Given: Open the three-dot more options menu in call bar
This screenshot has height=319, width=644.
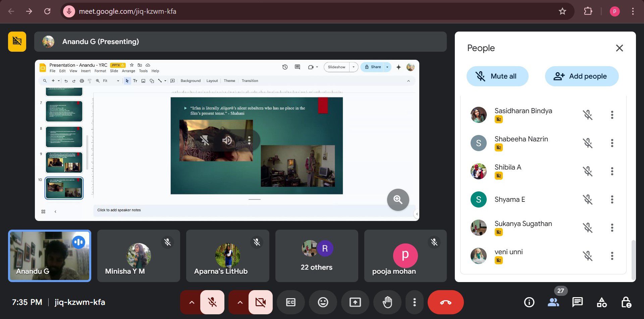Looking at the screenshot, I should (x=415, y=302).
